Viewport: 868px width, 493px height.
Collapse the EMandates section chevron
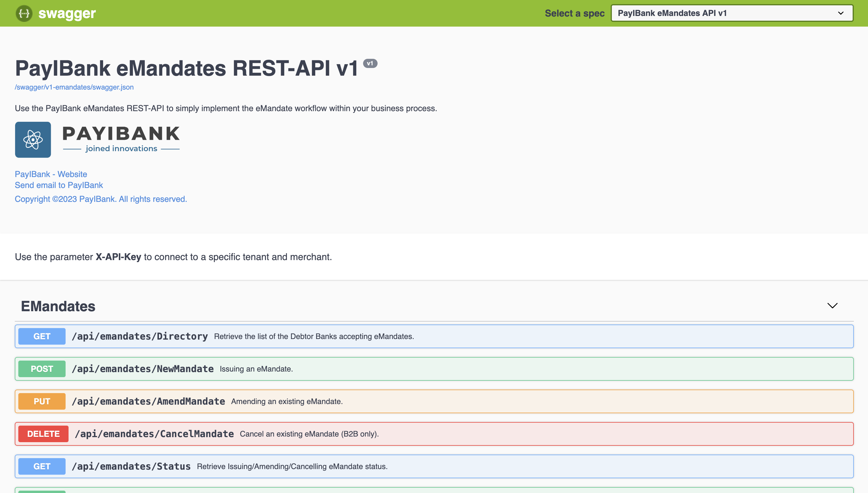(832, 306)
